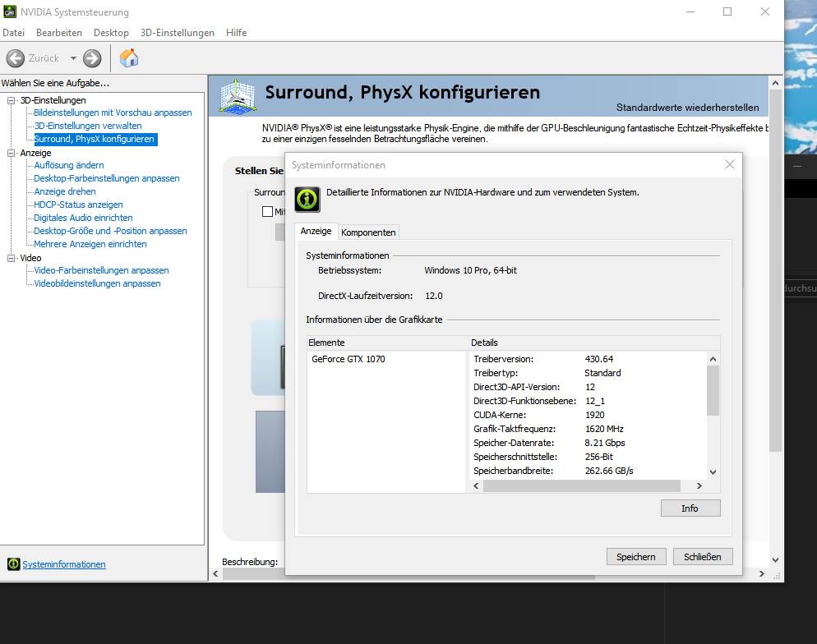Click the CUDA-Kerne value 1920
The width and height of the screenshot is (817, 644).
point(594,415)
